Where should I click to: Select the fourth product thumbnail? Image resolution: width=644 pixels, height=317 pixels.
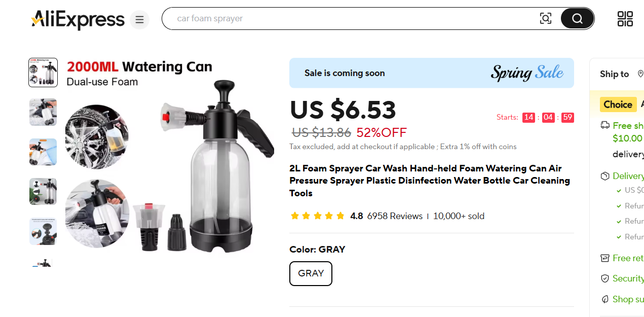point(43,191)
